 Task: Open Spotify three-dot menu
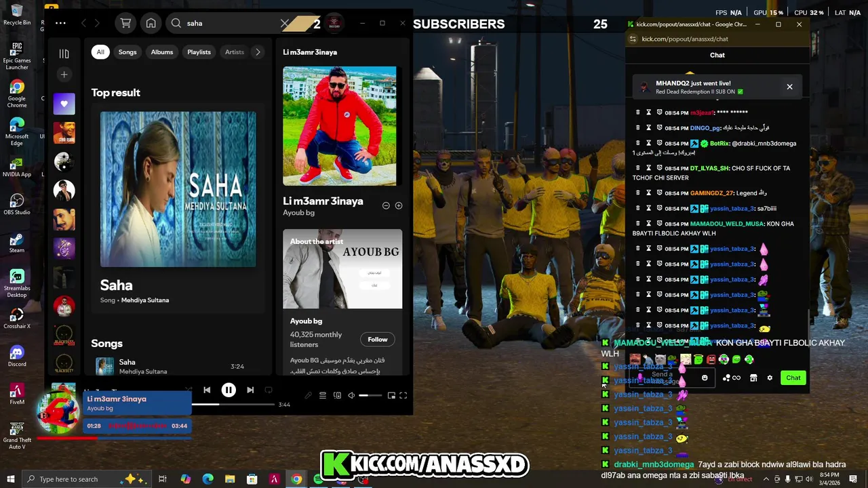coord(60,23)
